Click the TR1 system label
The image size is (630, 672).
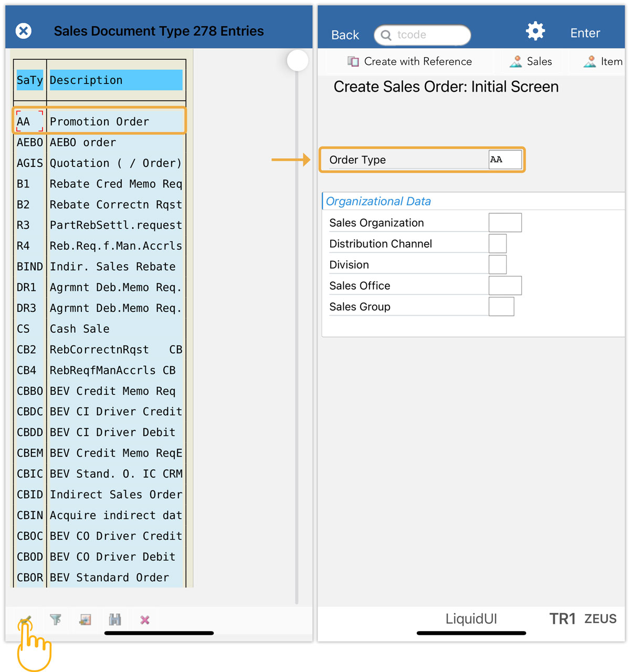point(562,619)
